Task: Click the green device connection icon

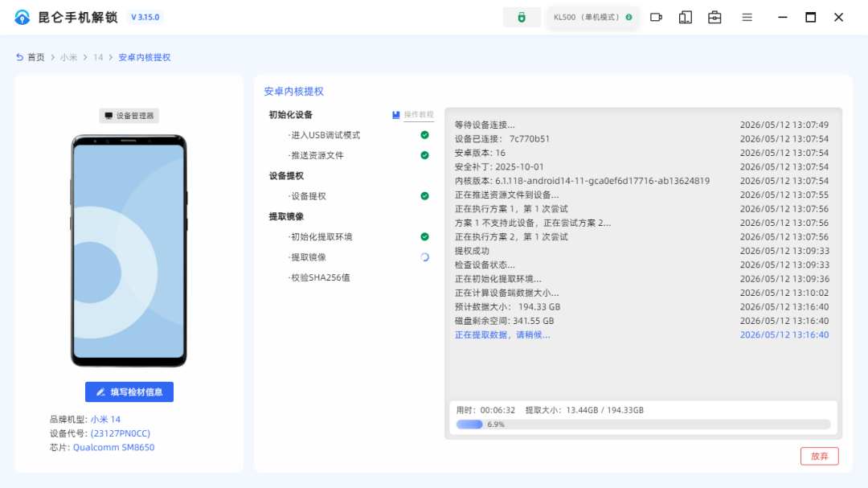Action: point(522,17)
